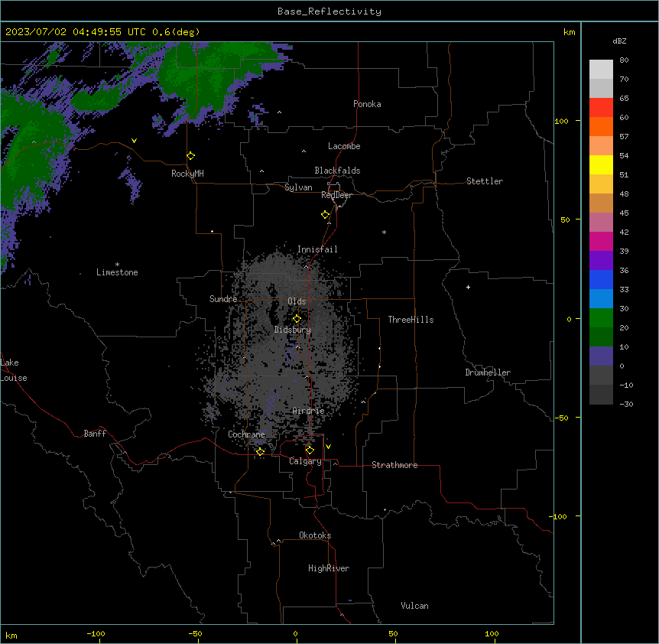Click the ThreeHills city label

411,320
